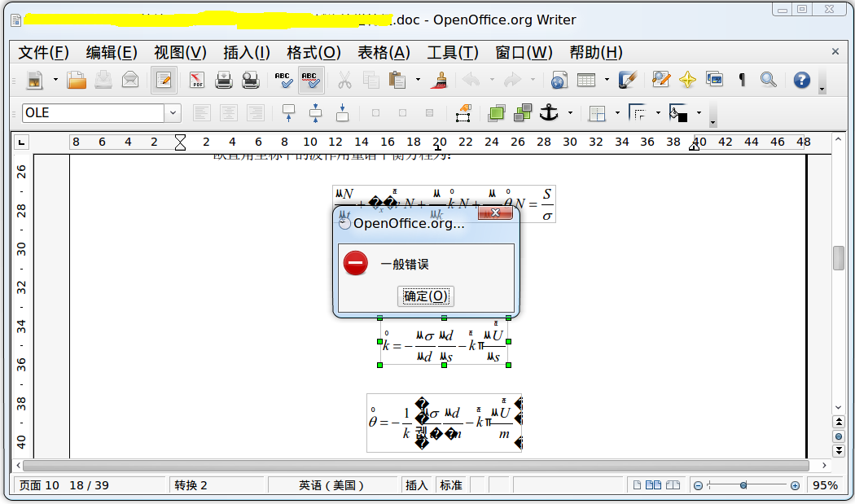Screen dimensions: 855x504
Task: Click the Insert Table icon
Action: point(586,80)
